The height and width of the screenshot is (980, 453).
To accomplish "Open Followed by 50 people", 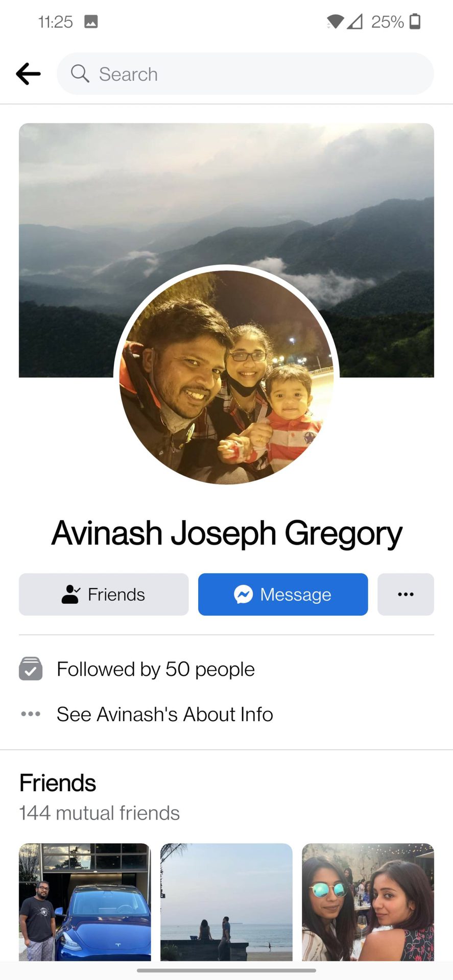I will pos(155,669).
